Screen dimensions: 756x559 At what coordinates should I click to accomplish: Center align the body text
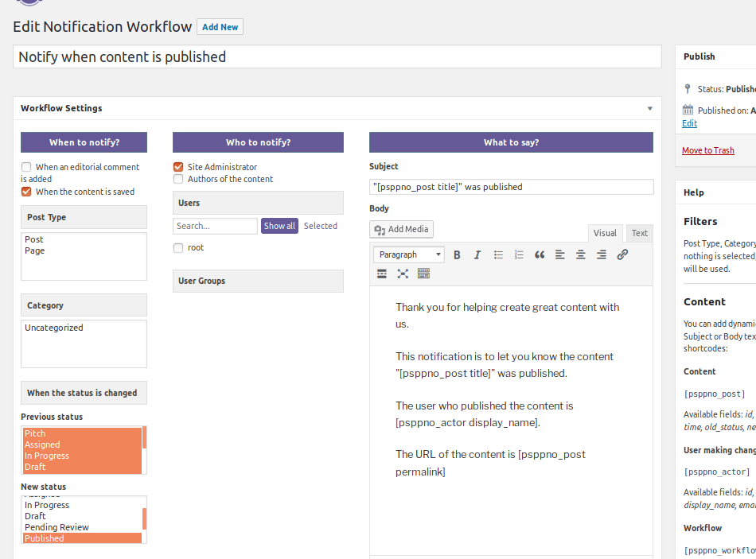click(581, 254)
